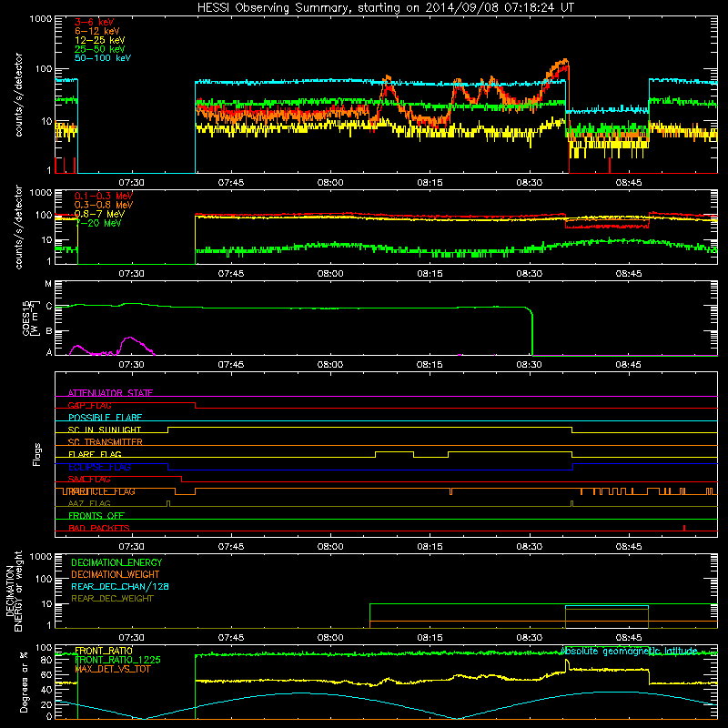This screenshot has width=728, height=728.
Task: Click the Degrees or % axis label
Action: 24,682
